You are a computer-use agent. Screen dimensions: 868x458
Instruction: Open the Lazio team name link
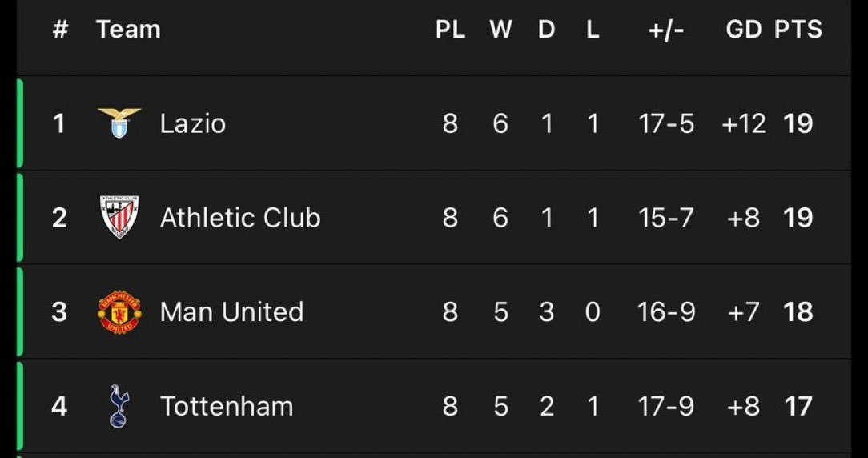pos(193,123)
